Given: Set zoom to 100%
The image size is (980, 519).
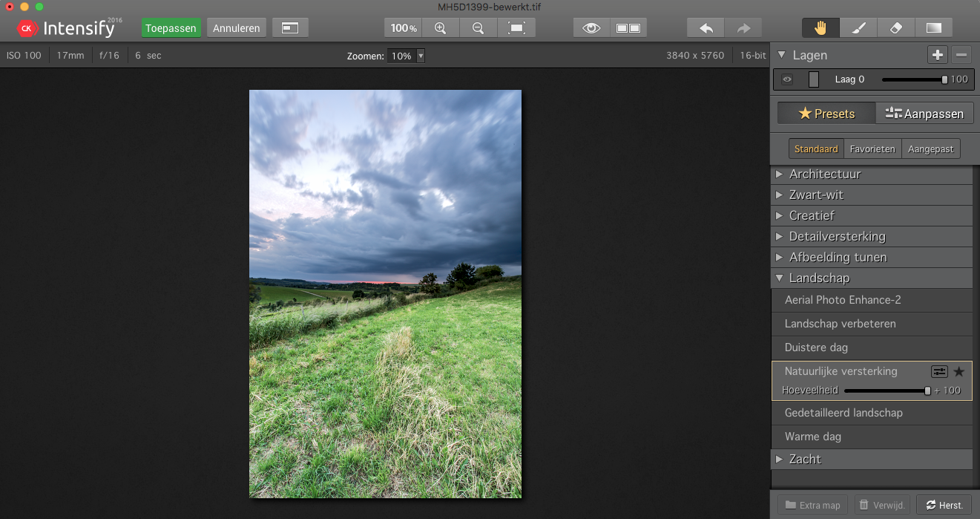Looking at the screenshot, I should coord(403,28).
